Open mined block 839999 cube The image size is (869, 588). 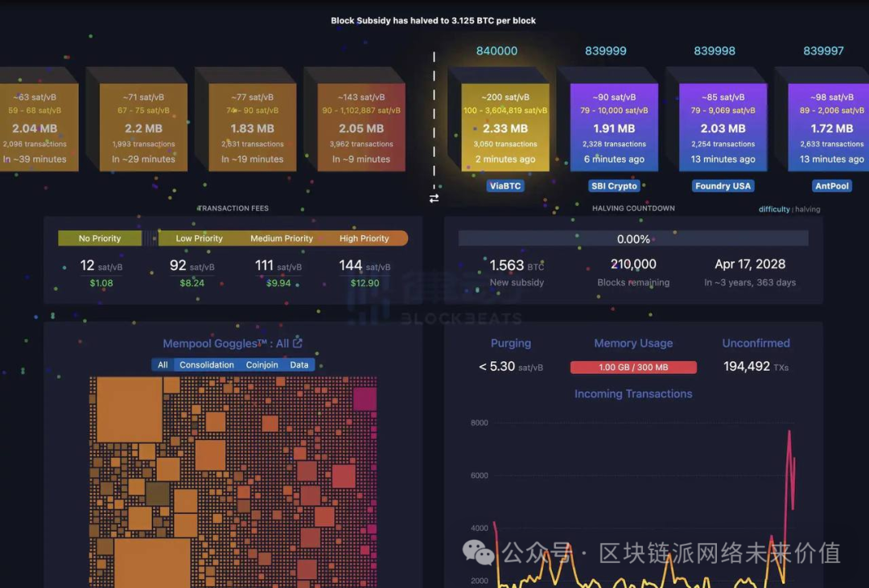pos(614,127)
